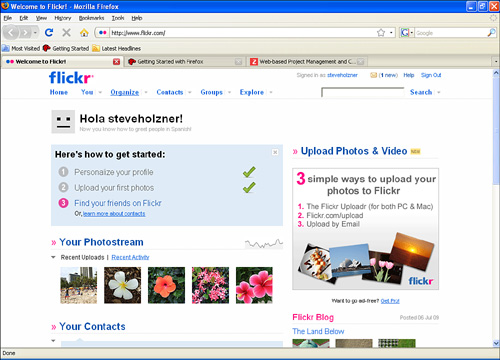Open the Getting Started bookmark

click(66, 48)
